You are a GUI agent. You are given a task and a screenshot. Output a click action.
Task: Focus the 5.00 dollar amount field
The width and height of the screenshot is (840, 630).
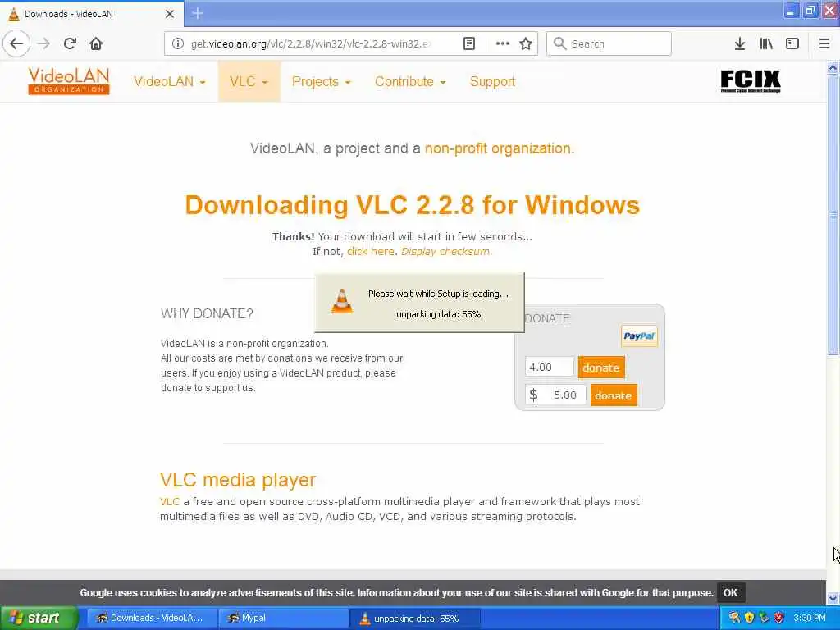tap(555, 395)
